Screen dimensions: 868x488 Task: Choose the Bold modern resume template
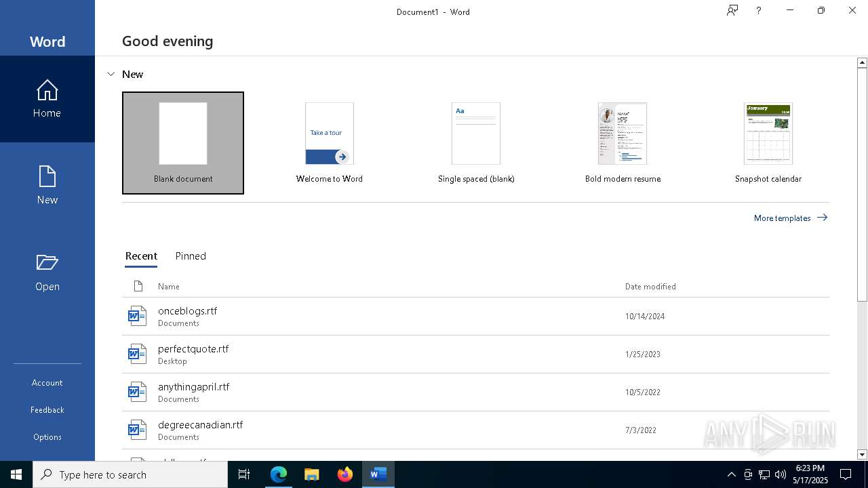623,143
